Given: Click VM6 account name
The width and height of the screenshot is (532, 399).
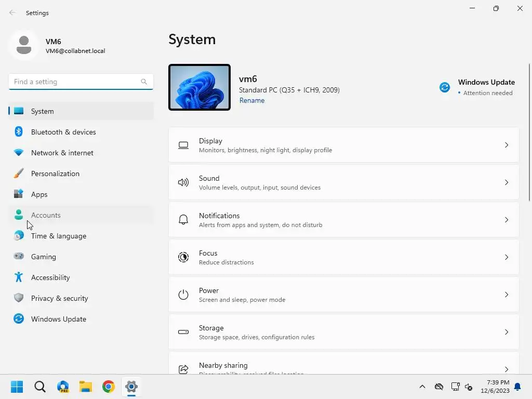Looking at the screenshot, I should pyautogui.click(x=54, y=42).
